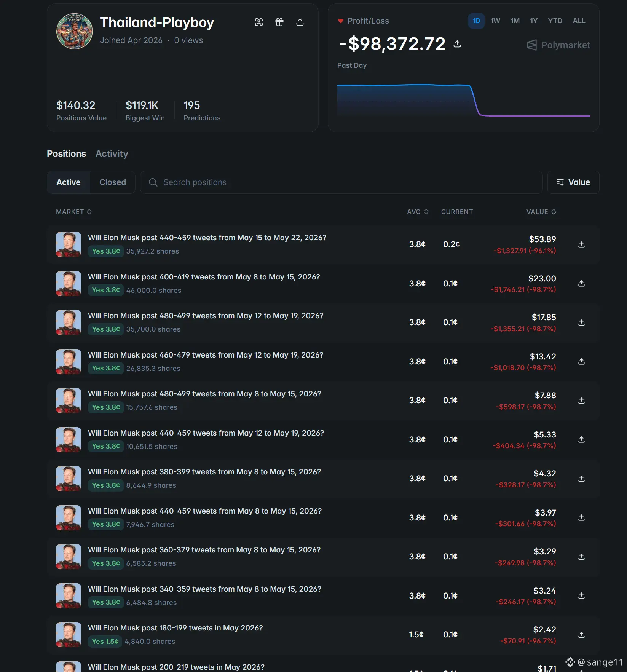
Task: Select the YTD profit/loss range
Action: 555,21
